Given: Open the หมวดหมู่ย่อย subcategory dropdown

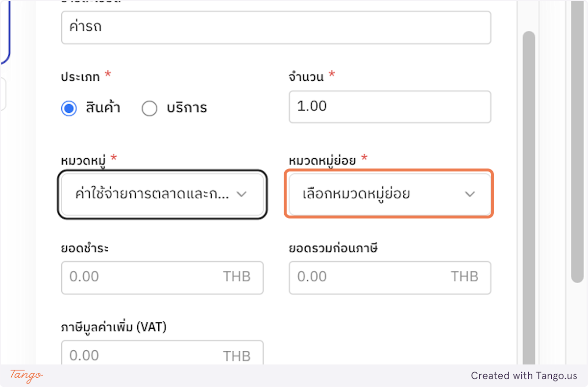Looking at the screenshot, I should pos(389,194).
